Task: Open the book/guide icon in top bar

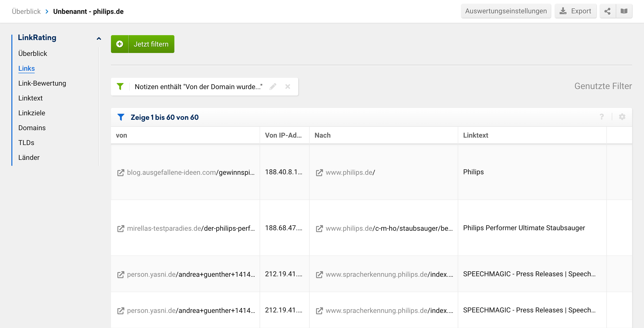Action: 624,11
